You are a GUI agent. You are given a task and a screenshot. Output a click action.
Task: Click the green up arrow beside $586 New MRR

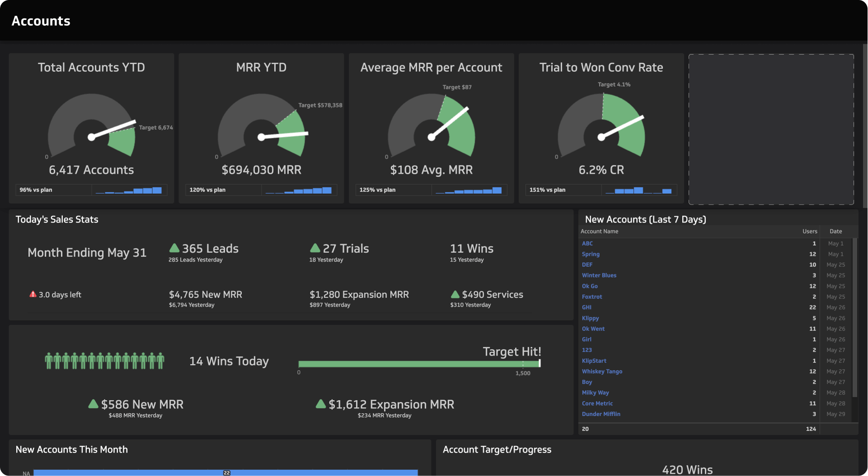[x=94, y=404]
